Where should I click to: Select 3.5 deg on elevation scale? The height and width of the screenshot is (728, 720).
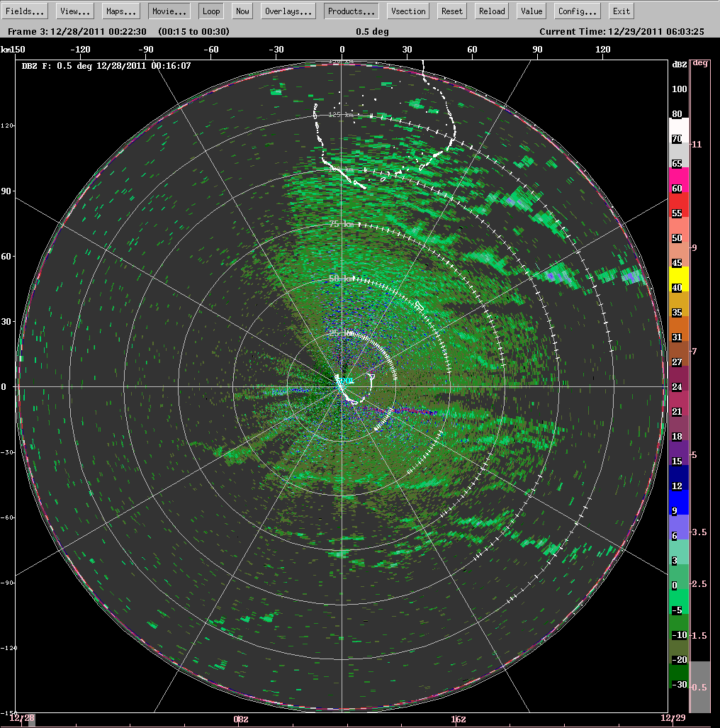[x=700, y=532]
